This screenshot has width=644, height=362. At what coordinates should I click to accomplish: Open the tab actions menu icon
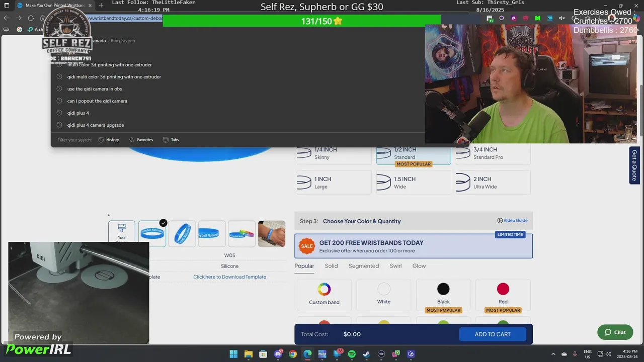coord(7,5)
